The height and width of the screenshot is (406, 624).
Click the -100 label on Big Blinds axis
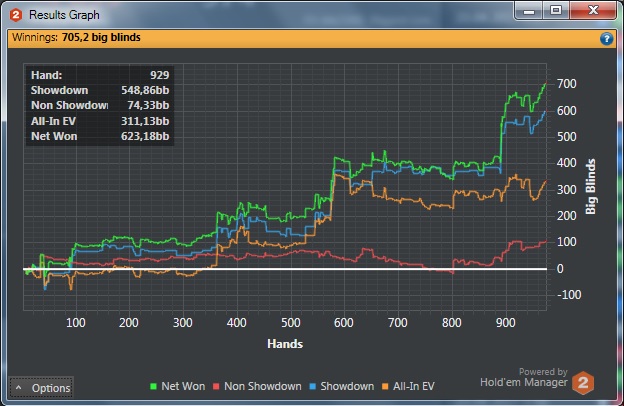[x=569, y=295]
